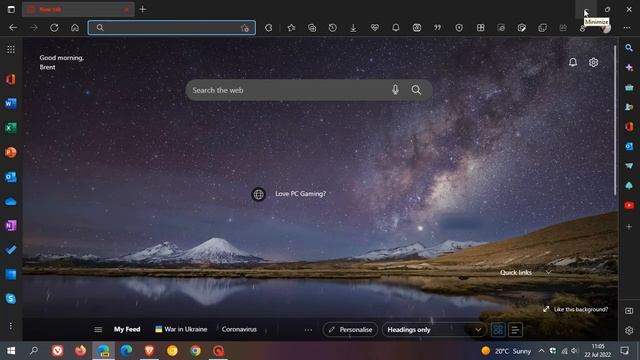
Task: Open Outlook in the right sidebar
Action: tap(629, 146)
